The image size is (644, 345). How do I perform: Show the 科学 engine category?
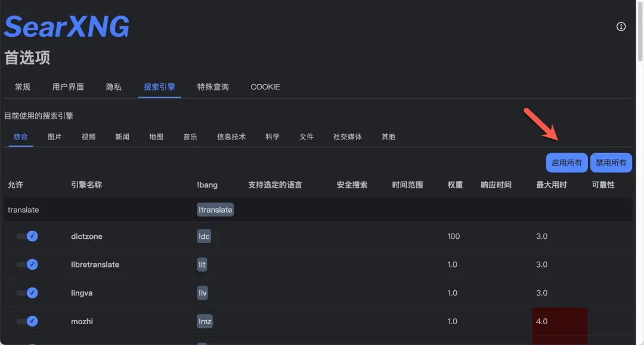(x=273, y=136)
